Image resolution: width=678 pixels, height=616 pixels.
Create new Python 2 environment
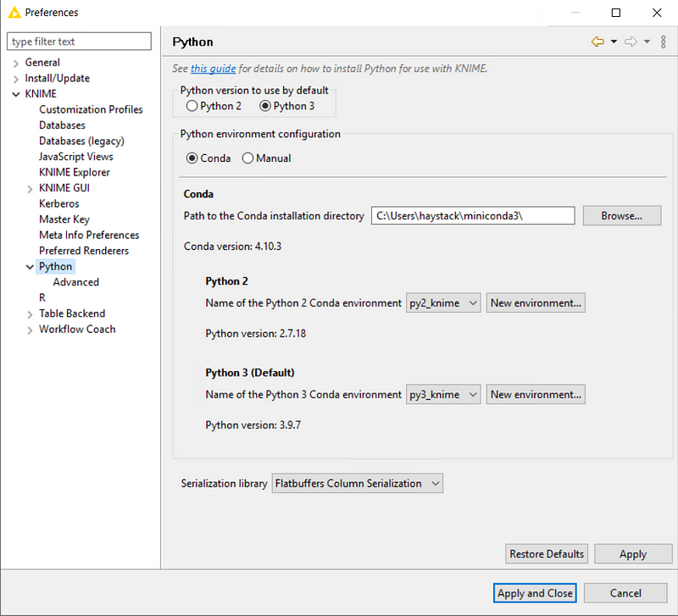[536, 303]
